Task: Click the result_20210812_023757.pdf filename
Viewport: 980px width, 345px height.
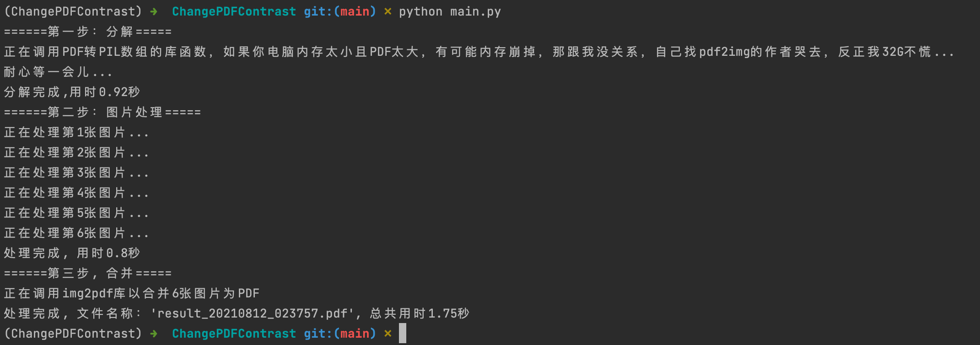Action: (x=252, y=313)
